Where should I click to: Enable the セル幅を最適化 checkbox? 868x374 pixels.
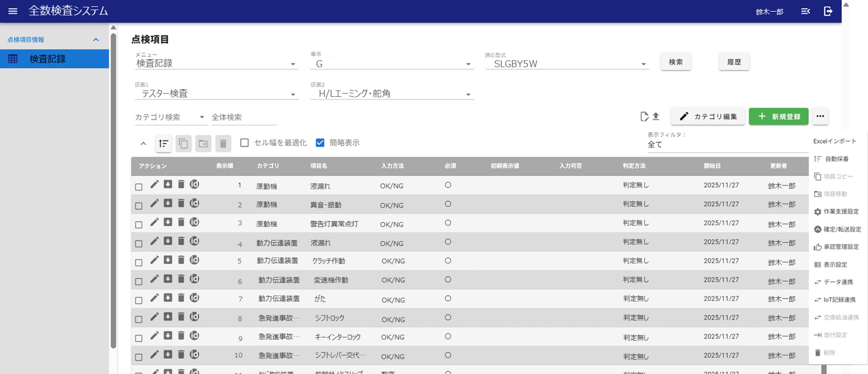[244, 143]
